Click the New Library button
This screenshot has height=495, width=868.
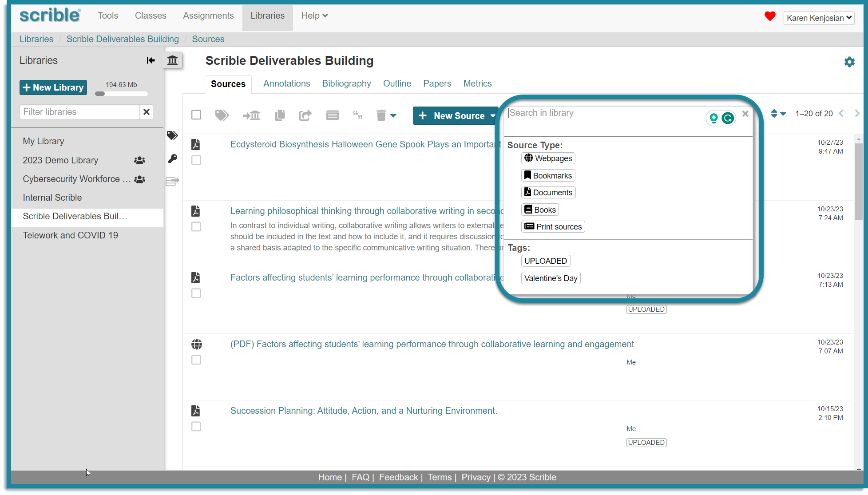(x=53, y=87)
